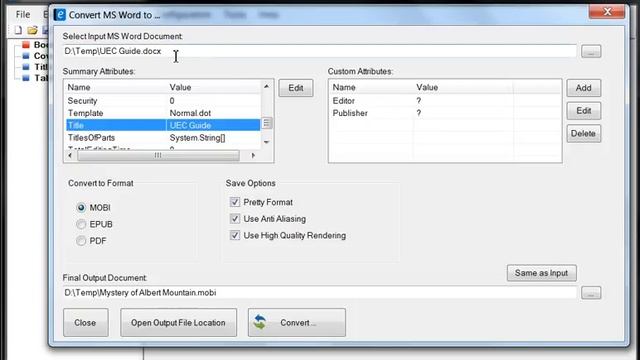Image resolution: width=640 pixels, height=360 pixels.
Task: Select the red book item icon in background tree
Action: [26, 44]
